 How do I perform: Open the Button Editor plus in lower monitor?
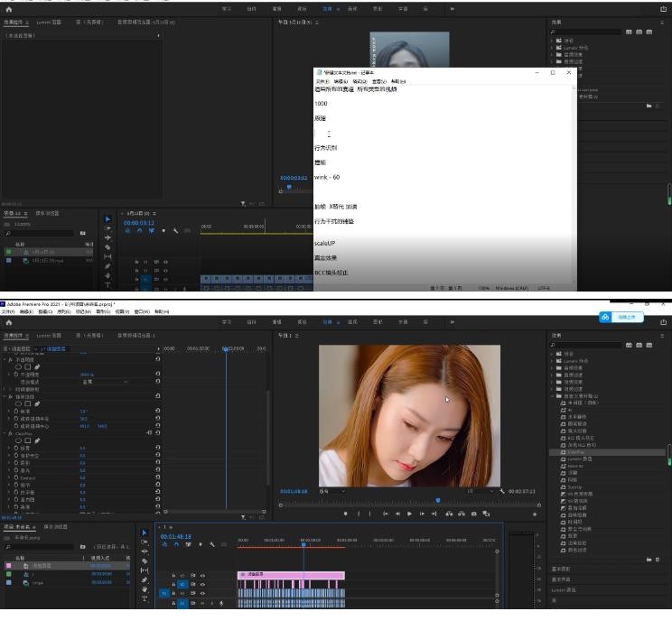pos(535,514)
